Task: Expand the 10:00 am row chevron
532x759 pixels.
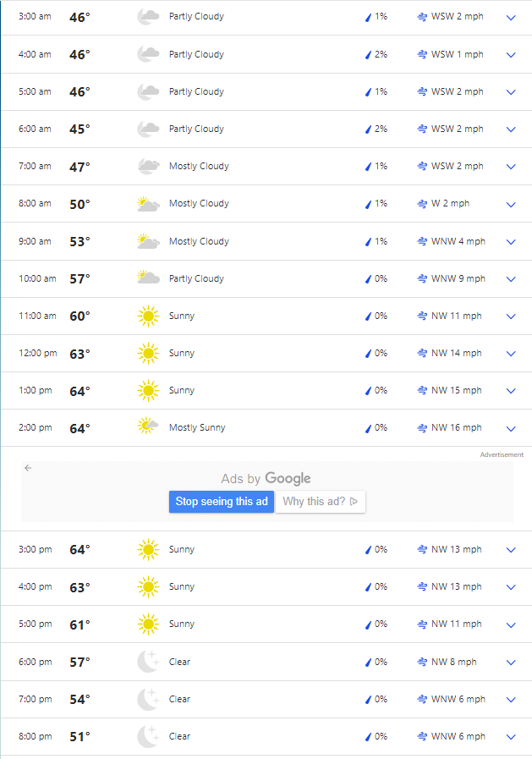Action: (511, 279)
